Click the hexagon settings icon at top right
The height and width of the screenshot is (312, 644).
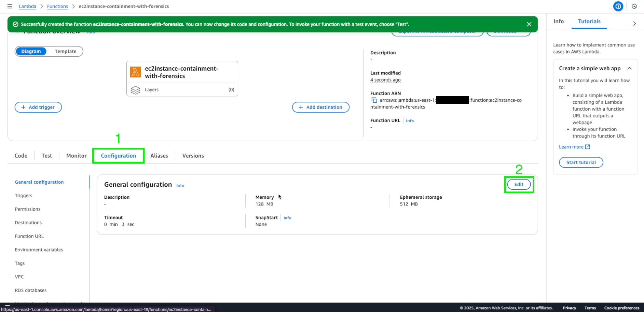tap(634, 6)
